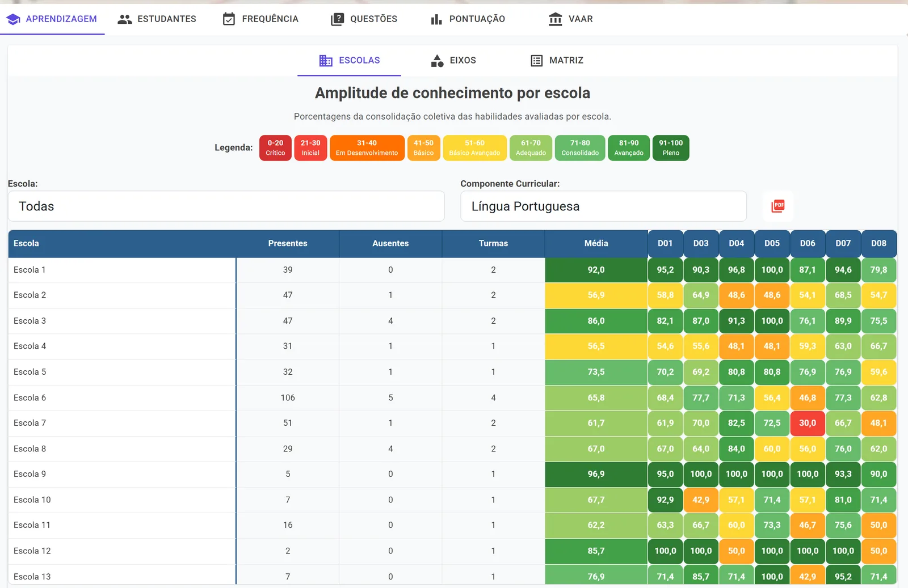This screenshot has height=588, width=908.
Task: Click Escola 7's red 30,0 D06 cell
Action: 808,423
